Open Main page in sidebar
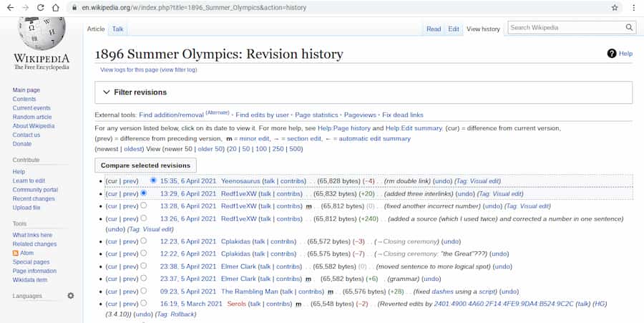The width and height of the screenshot is (644, 323). 26,90
